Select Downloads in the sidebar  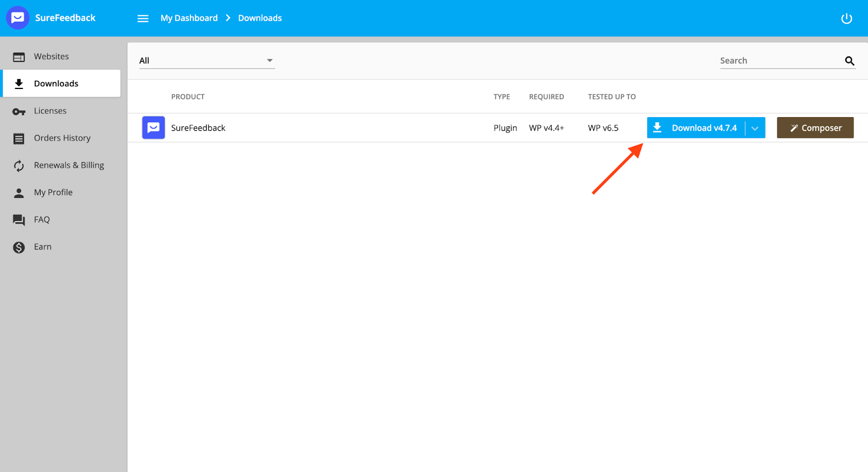[x=61, y=84]
